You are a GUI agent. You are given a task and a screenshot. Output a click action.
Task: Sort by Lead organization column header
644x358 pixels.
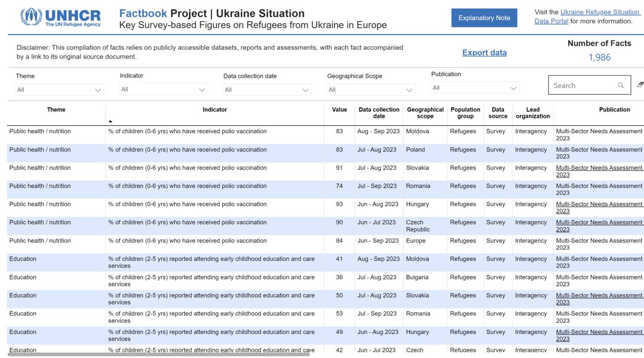pyautogui.click(x=533, y=113)
